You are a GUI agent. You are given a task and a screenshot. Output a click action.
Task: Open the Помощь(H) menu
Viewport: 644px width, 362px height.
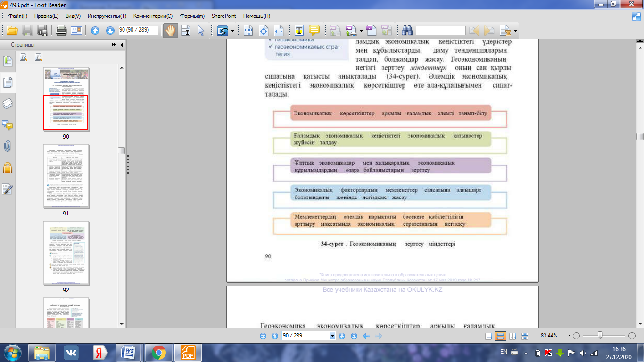pyautogui.click(x=256, y=16)
